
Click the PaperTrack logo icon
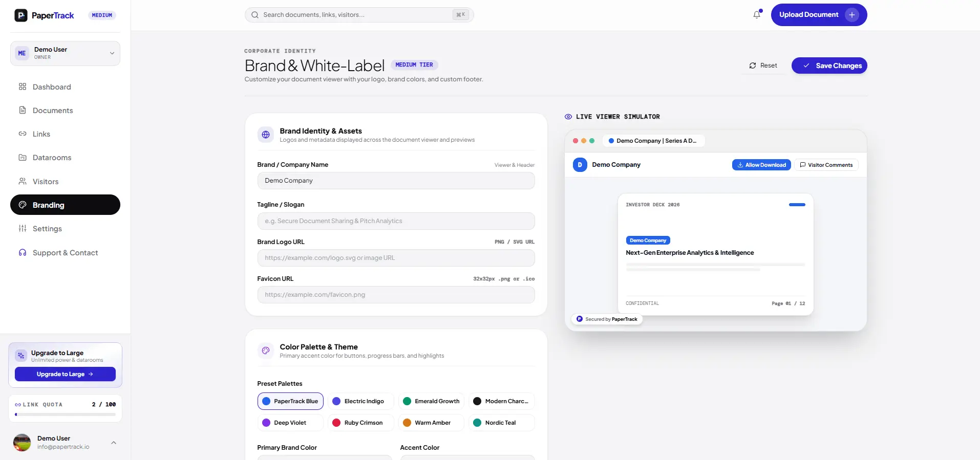click(x=21, y=15)
